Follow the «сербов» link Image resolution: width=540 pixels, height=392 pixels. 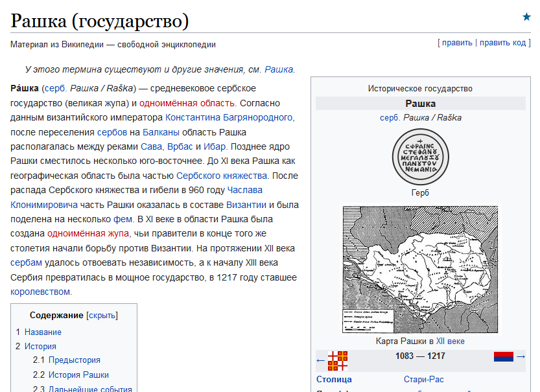(x=112, y=132)
